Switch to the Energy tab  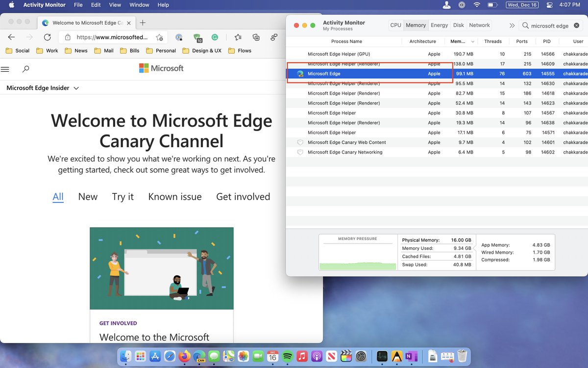pos(440,25)
